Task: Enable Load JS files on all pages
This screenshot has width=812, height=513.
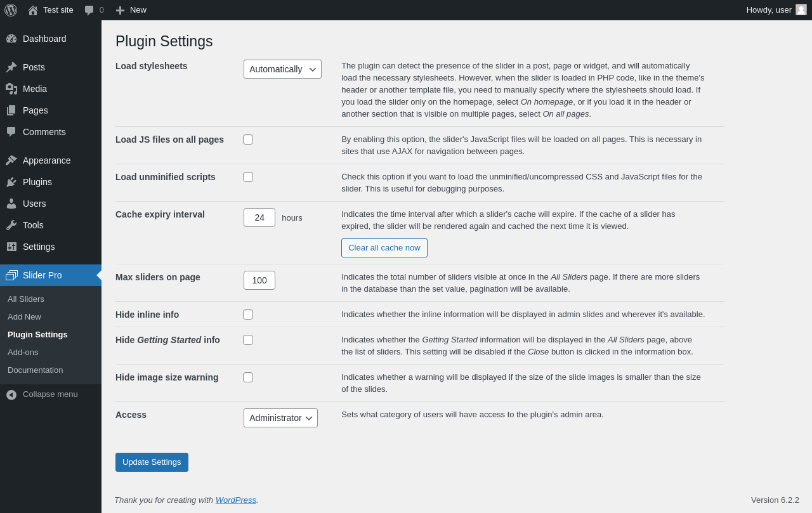Action: pos(248,140)
